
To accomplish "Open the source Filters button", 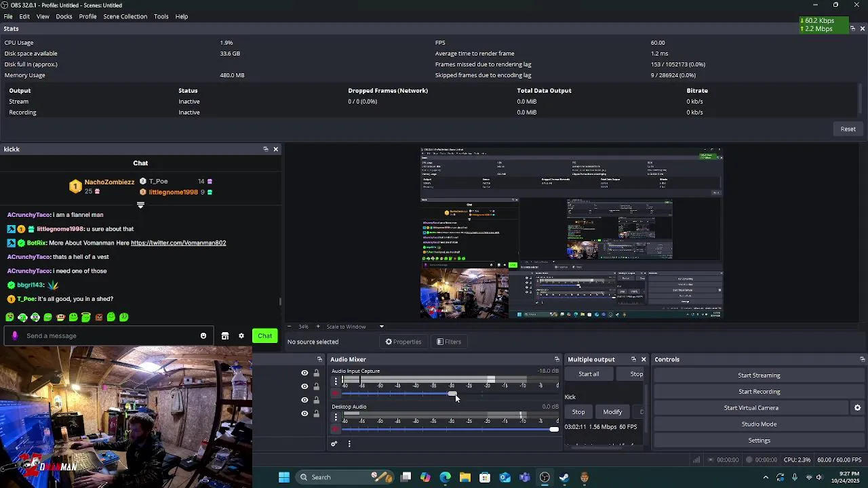I will click(449, 342).
